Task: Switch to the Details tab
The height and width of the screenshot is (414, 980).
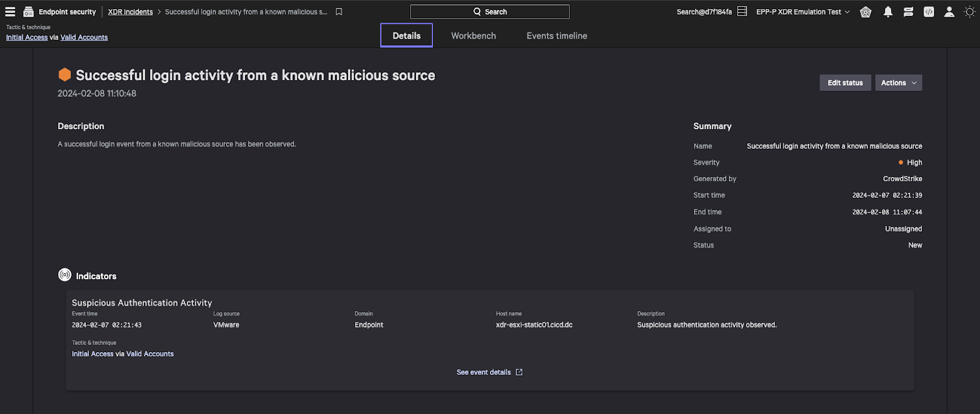Action: [407, 36]
